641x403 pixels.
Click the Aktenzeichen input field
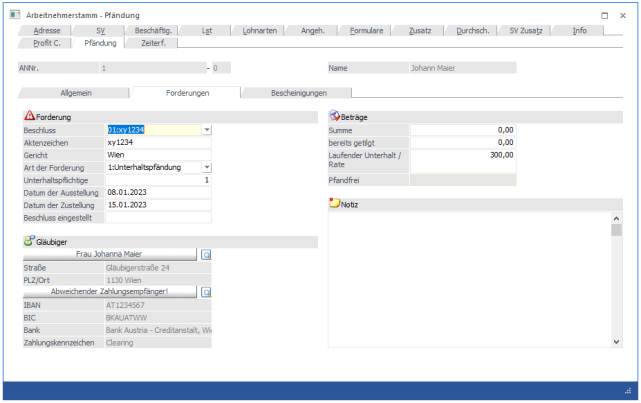[157, 142]
